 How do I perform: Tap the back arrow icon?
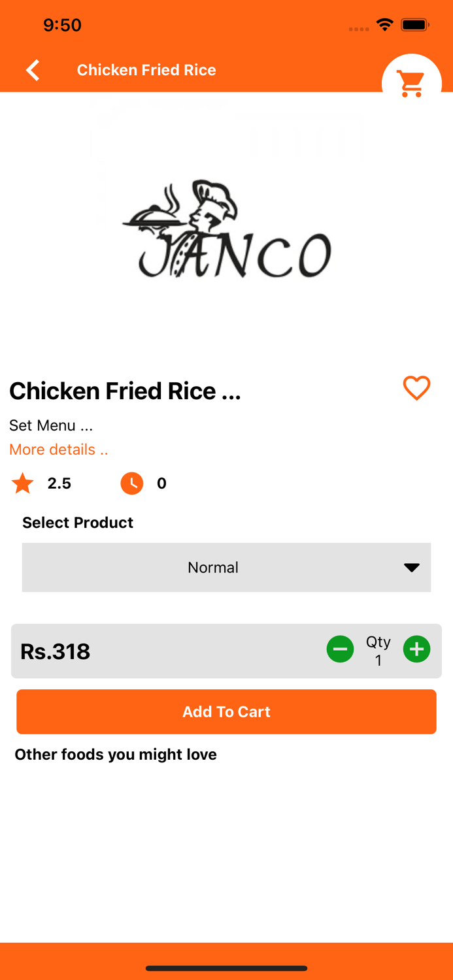pyautogui.click(x=33, y=70)
